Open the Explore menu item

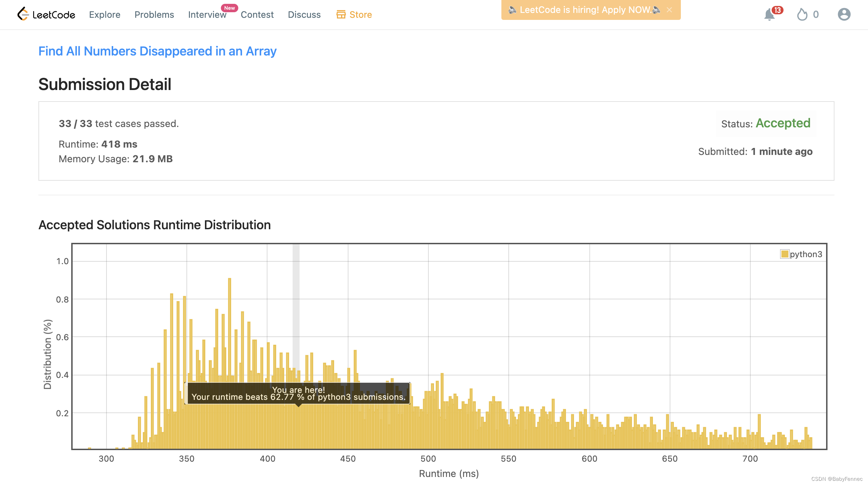[104, 15]
